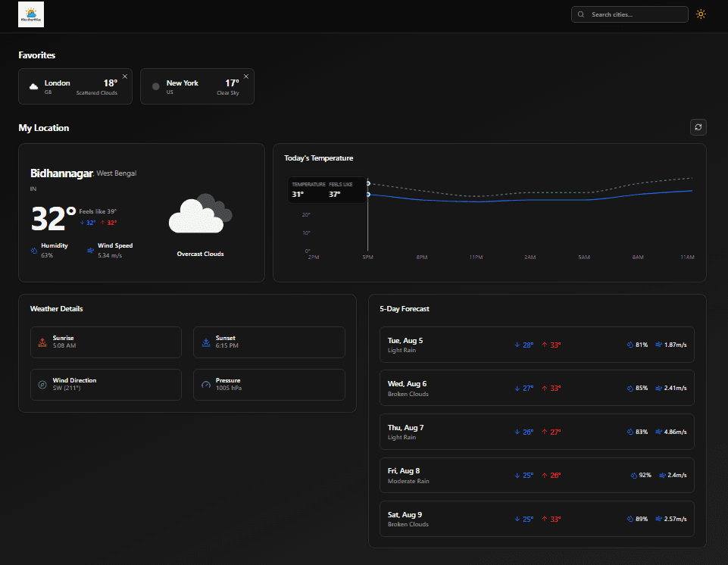Image resolution: width=728 pixels, height=565 pixels.
Task: Toggle dark mode with the sun switch
Action: [700, 14]
